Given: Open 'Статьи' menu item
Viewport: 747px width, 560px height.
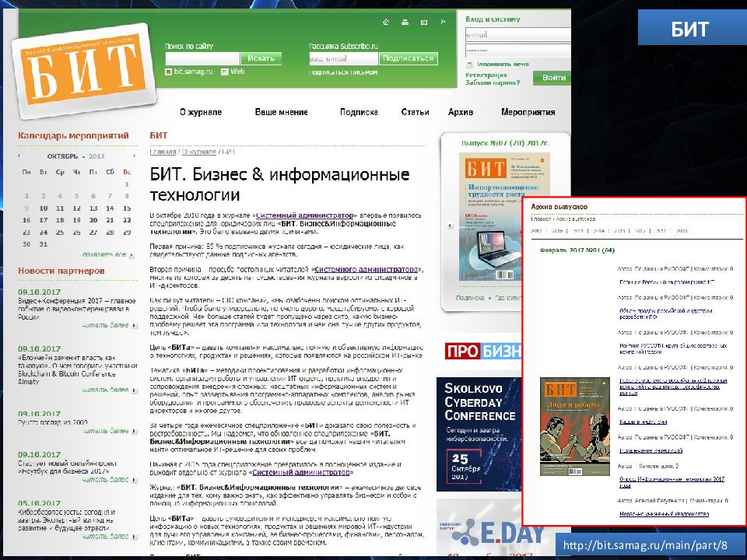Looking at the screenshot, I should (x=415, y=112).
